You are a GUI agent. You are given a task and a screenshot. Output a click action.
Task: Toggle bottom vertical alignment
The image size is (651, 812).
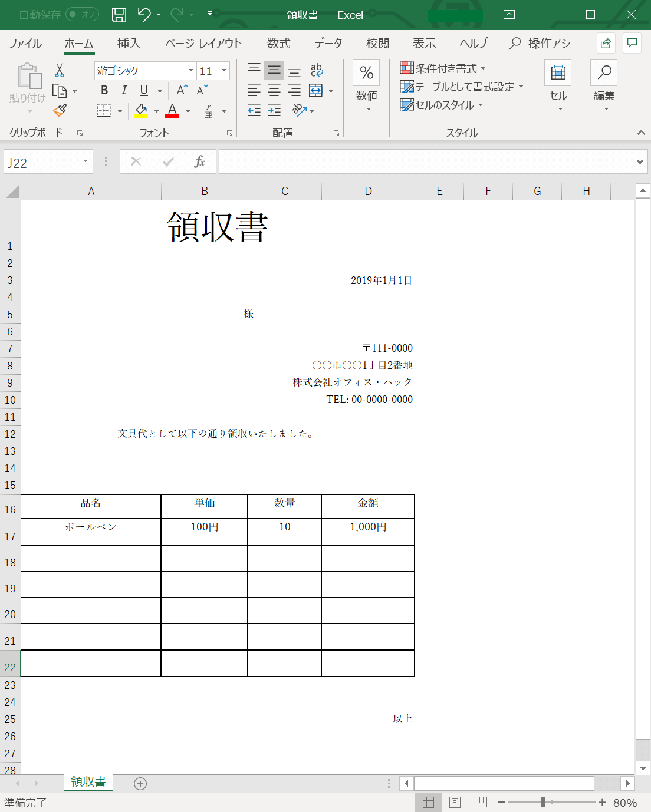point(294,71)
